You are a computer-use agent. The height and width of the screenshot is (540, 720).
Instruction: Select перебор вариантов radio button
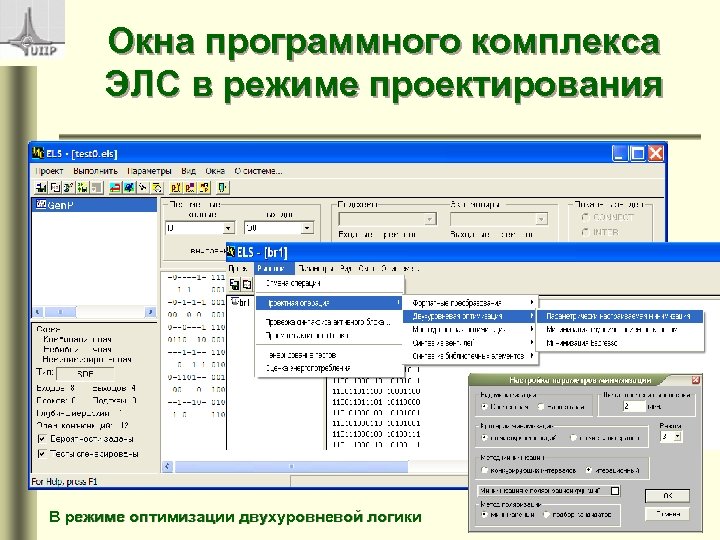546,515
